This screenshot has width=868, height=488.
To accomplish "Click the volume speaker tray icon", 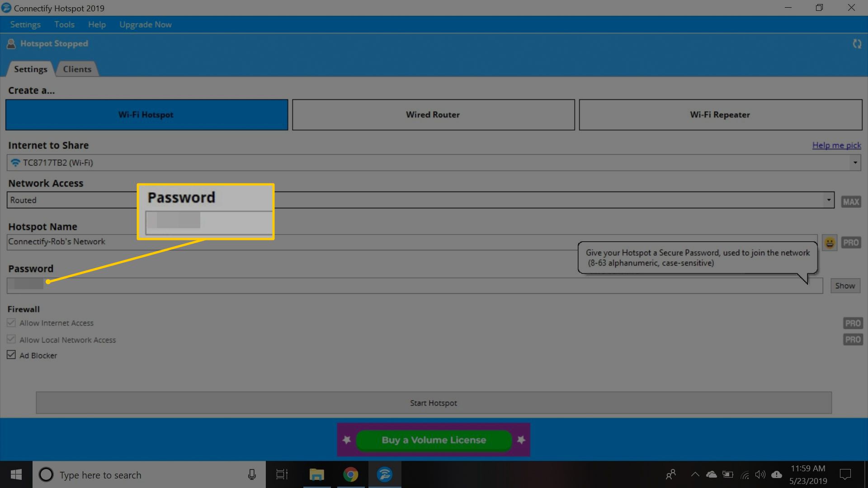I will pos(760,474).
